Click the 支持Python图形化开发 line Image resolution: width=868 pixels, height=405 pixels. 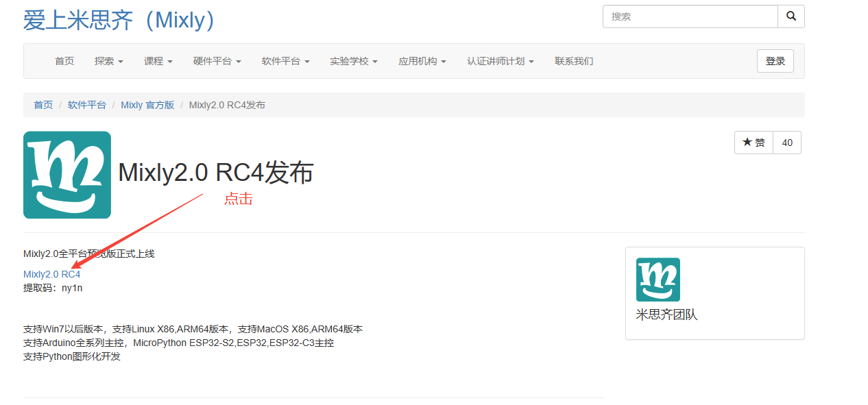point(72,356)
